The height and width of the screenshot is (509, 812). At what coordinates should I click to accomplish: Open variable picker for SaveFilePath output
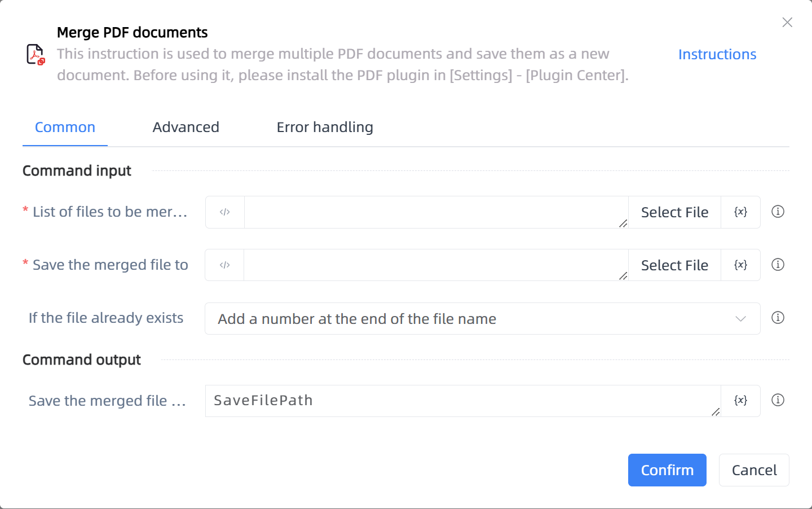click(x=740, y=401)
